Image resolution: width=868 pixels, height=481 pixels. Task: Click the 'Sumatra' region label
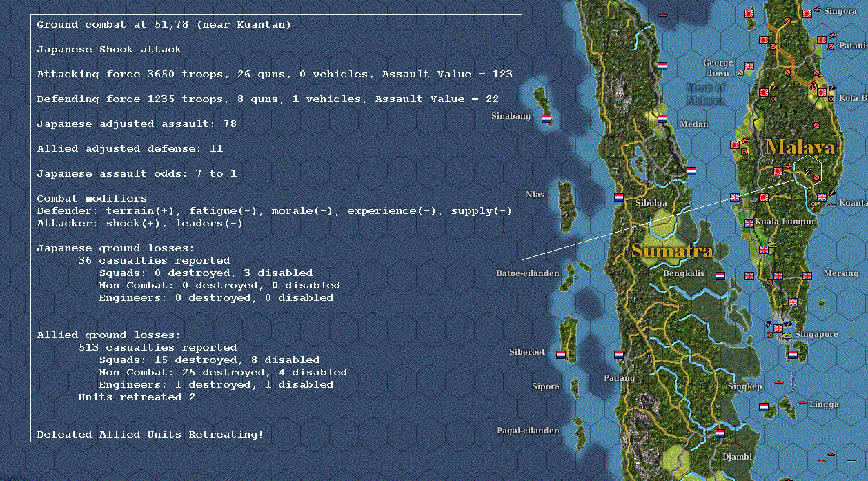(x=672, y=251)
